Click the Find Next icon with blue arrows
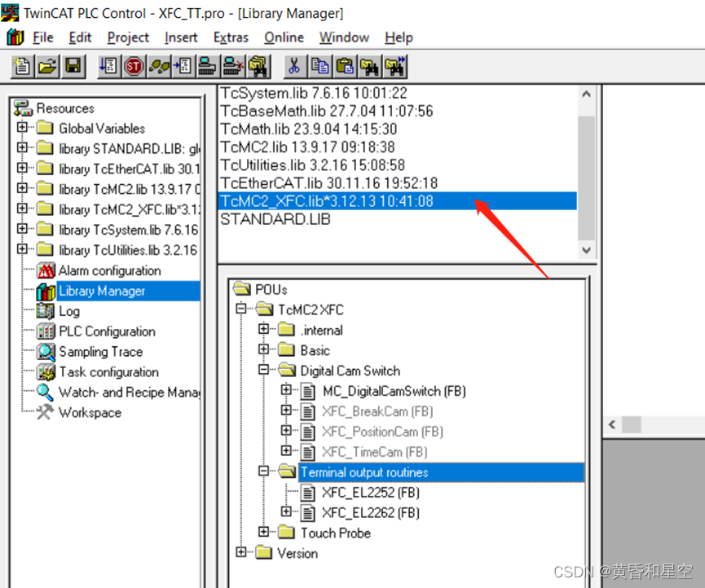The width and height of the screenshot is (705, 588). point(394,67)
